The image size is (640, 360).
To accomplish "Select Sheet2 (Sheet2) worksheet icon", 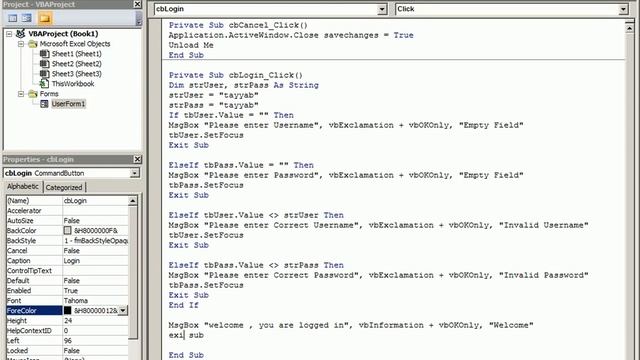I will click(x=44, y=64).
